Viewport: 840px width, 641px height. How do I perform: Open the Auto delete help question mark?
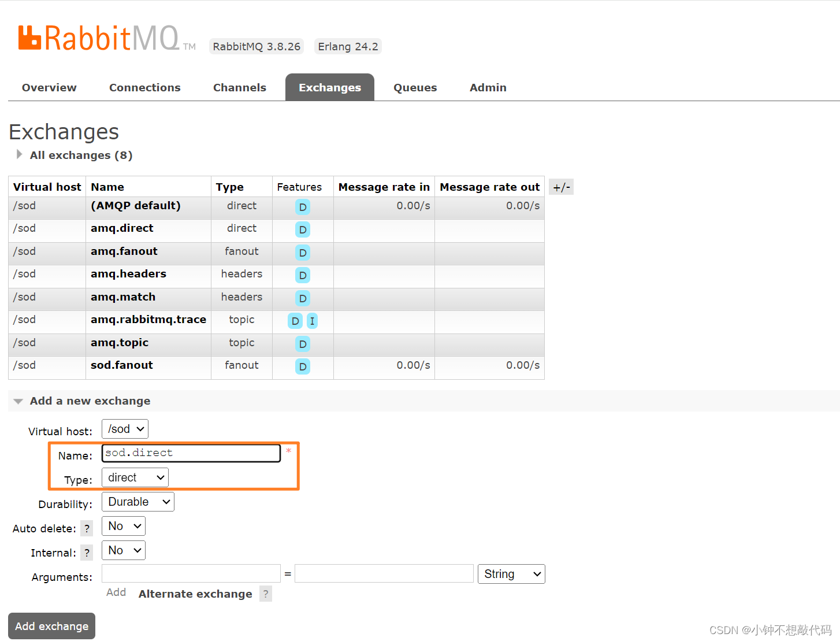(87, 528)
